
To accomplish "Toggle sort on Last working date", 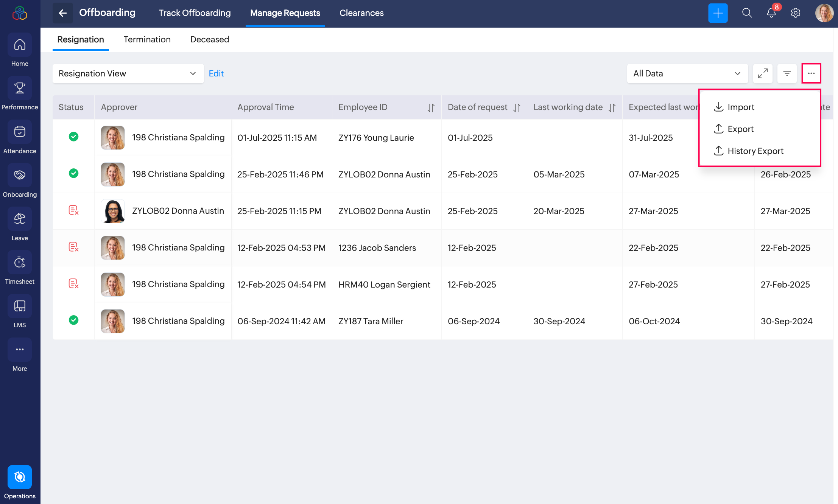I will point(612,107).
